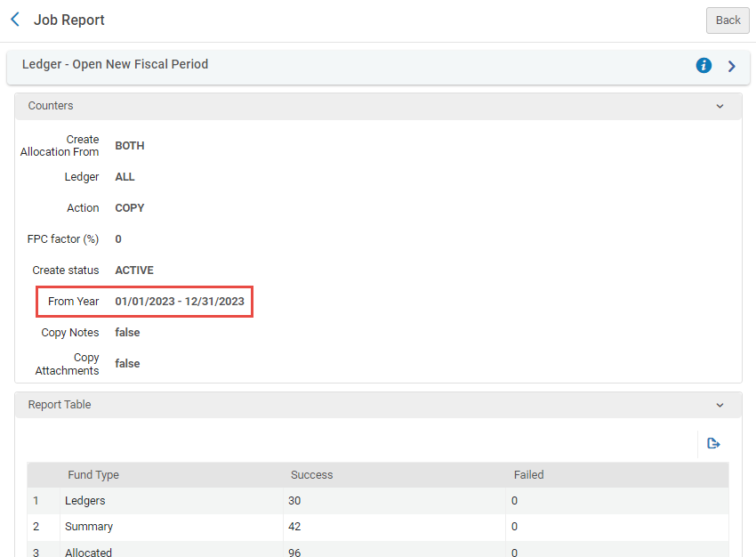Click the export icon above the table
Viewport: 756px width, 557px height.
click(712, 443)
